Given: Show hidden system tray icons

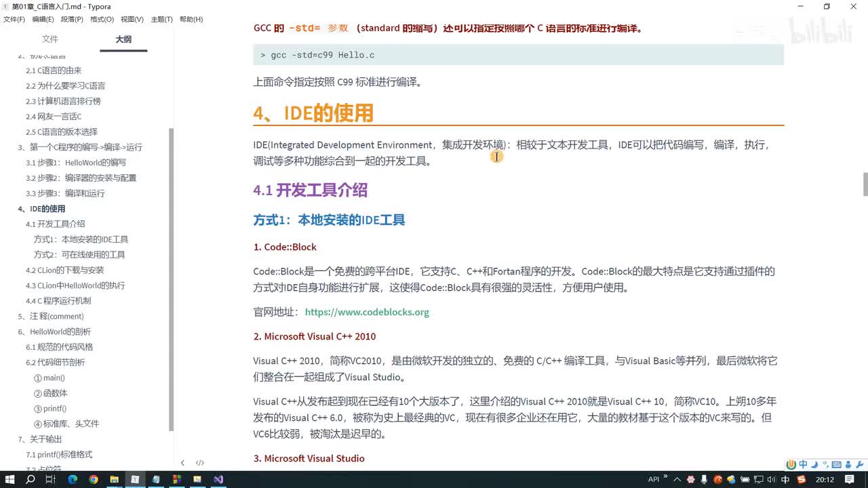Looking at the screenshot, I should [677, 479].
